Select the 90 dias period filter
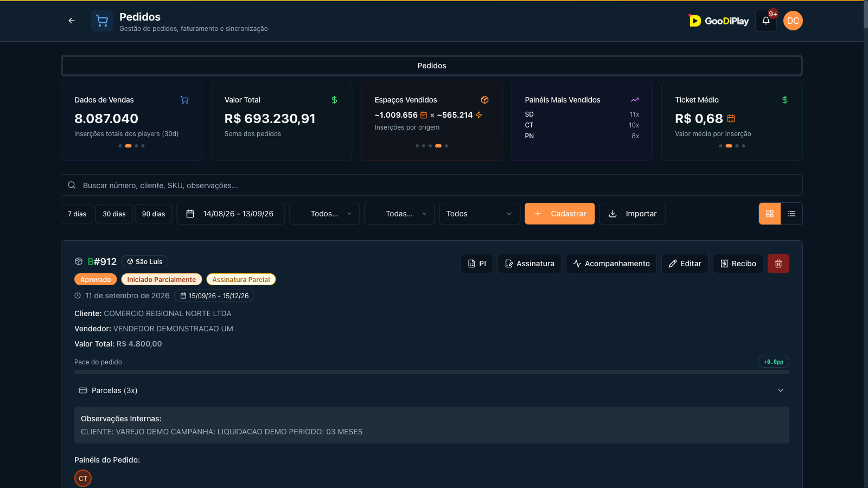This screenshot has width=868, height=488. pyautogui.click(x=154, y=214)
